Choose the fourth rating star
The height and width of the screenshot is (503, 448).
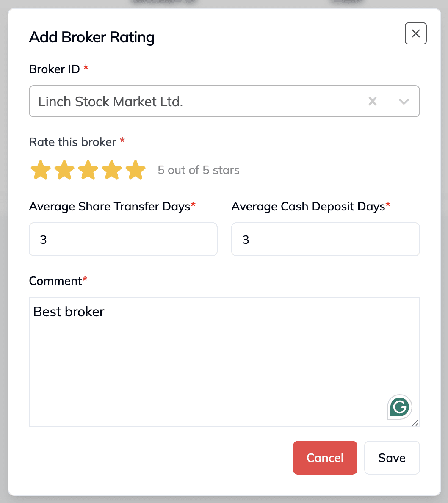click(112, 170)
